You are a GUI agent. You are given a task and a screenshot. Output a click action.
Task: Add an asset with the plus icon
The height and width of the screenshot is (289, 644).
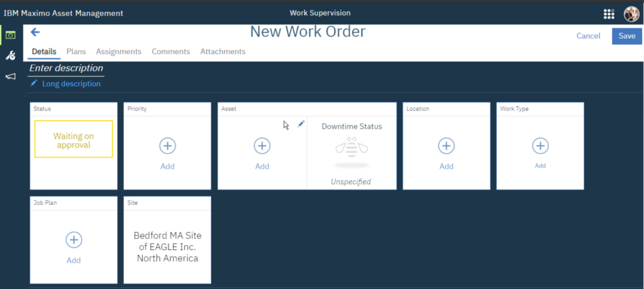point(262,146)
